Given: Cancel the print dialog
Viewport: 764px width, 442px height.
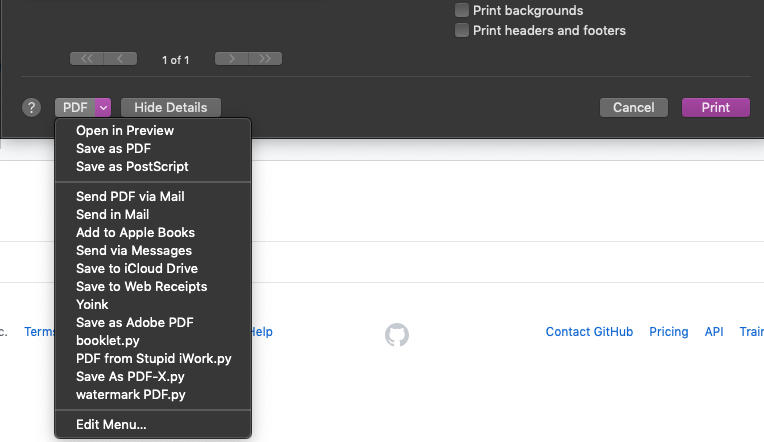Looking at the screenshot, I should [633, 107].
